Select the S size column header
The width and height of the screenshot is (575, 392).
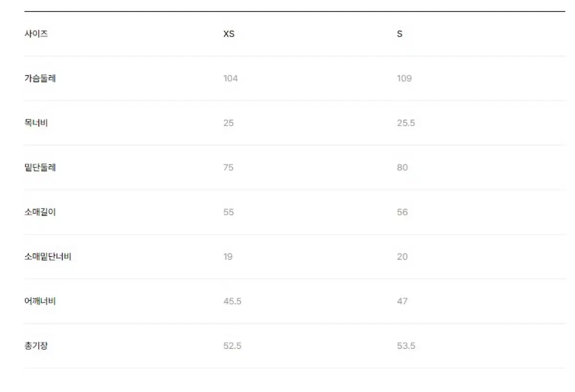point(400,34)
